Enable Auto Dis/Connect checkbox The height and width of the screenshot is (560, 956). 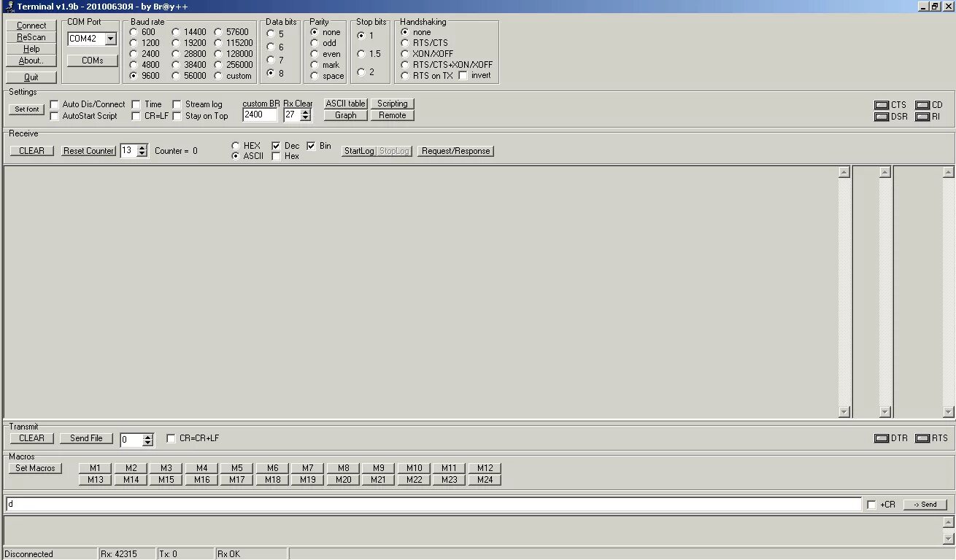click(55, 104)
